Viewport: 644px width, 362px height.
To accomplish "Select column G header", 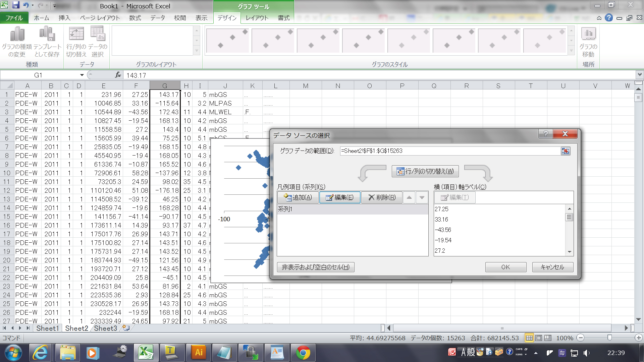I will pos(165,85).
